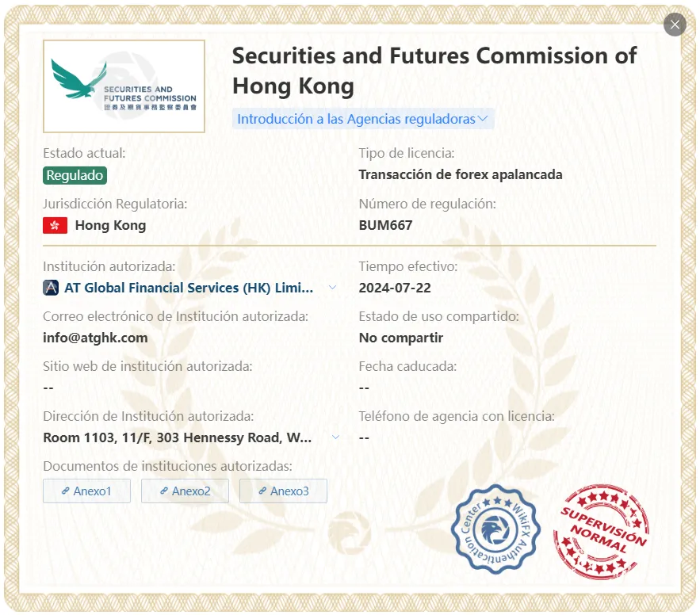Click the link icon inside Anexo3

(262, 491)
